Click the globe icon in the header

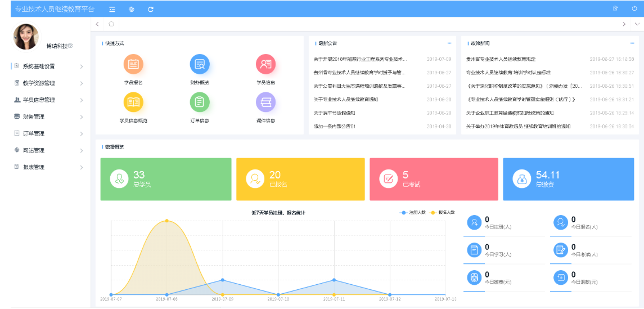pyautogui.click(x=132, y=9)
